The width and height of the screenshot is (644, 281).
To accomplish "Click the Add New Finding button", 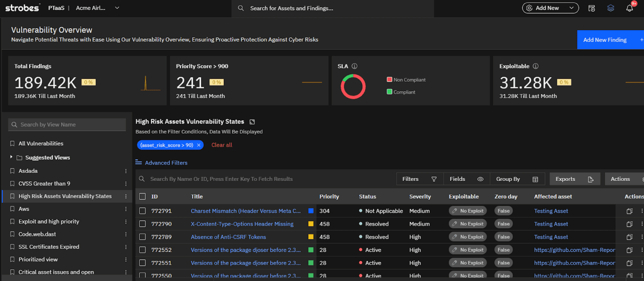I will pyautogui.click(x=605, y=39).
